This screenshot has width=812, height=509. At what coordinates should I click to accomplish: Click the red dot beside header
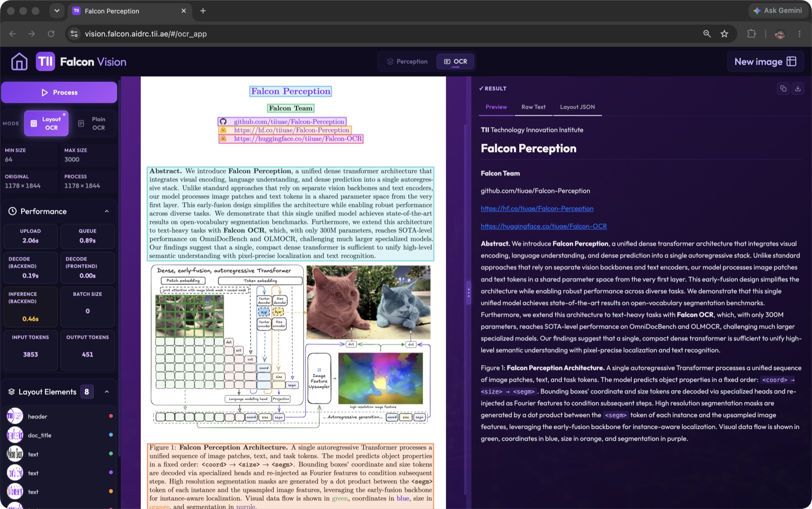coord(111,416)
